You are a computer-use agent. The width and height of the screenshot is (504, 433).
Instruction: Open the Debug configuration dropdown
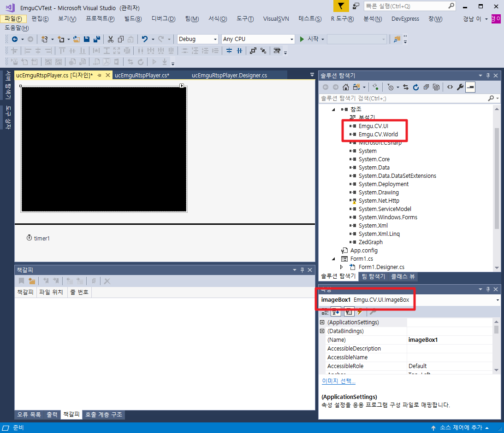click(x=215, y=39)
